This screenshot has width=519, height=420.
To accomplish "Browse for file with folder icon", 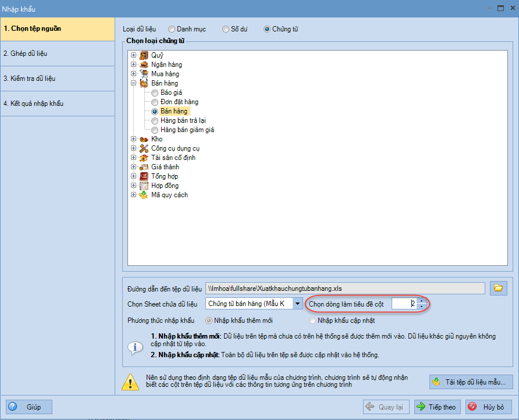I will tap(499, 288).
